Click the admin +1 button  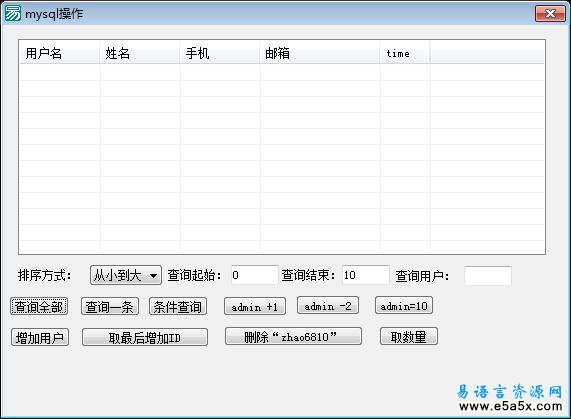point(255,306)
